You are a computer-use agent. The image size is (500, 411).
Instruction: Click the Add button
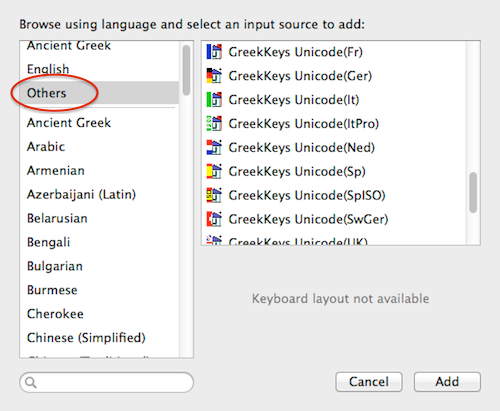(x=447, y=382)
